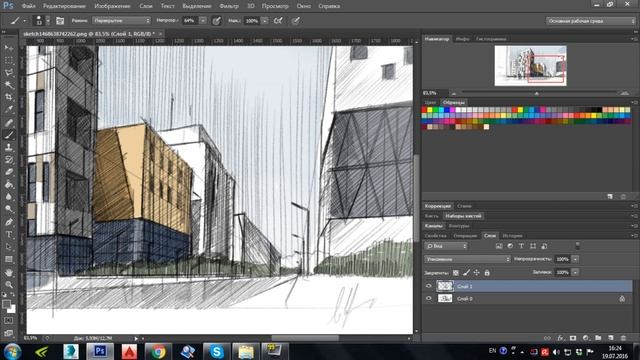The image size is (640, 360).
Task: Select the Zoom tool
Action: (x=9, y=284)
